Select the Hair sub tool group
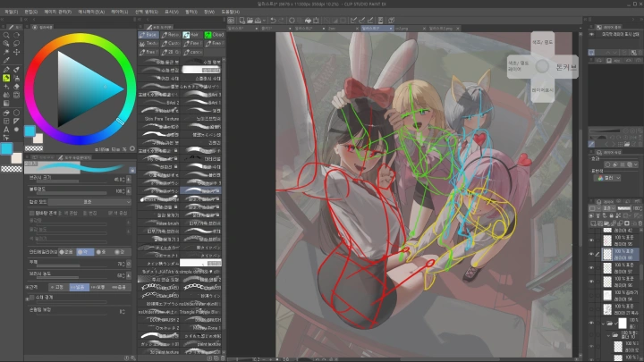 click(x=191, y=35)
